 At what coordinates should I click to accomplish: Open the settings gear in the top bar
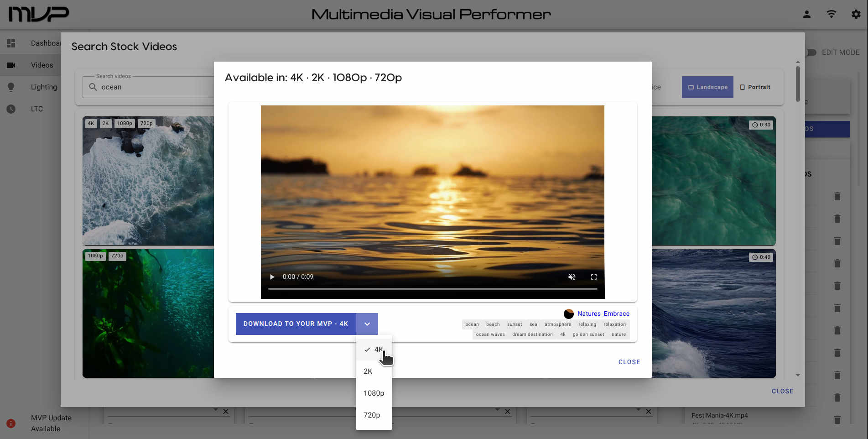click(x=855, y=14)
